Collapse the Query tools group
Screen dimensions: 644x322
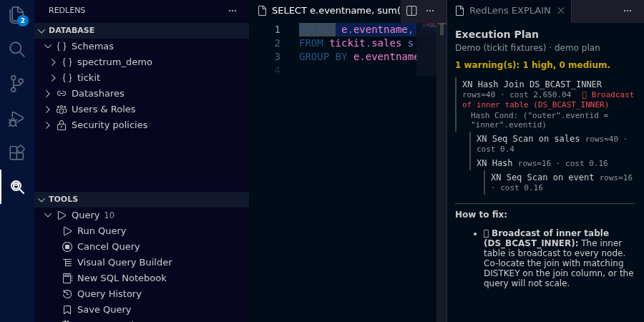tap(48, 215)
